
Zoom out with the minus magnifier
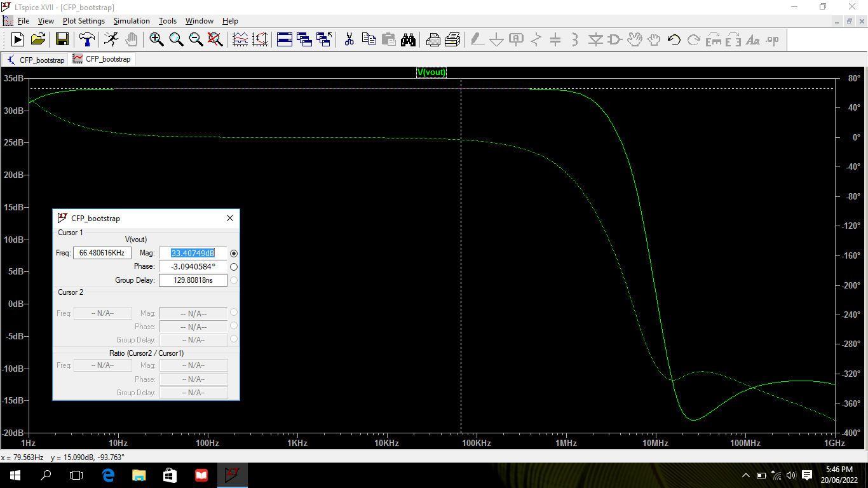tap(196, 39)
